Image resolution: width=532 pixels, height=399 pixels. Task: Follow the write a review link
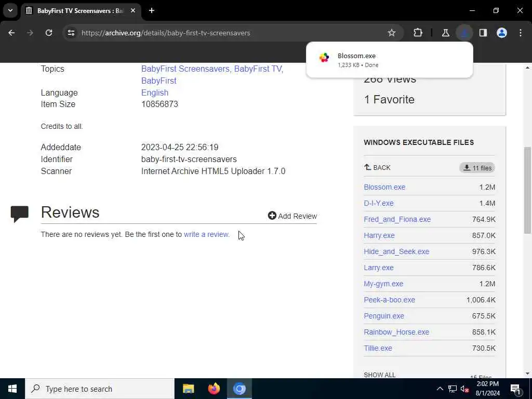[x=207, y=234]
